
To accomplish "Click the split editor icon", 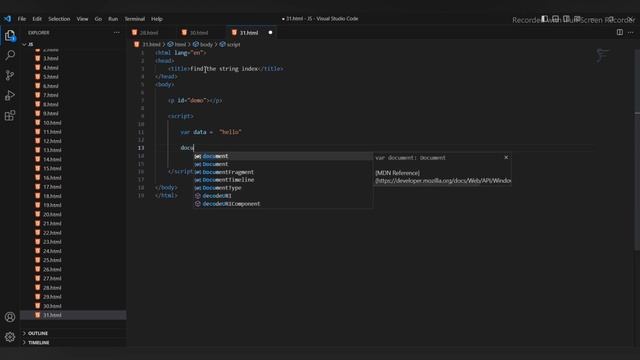I will click(x=620, y=32).
